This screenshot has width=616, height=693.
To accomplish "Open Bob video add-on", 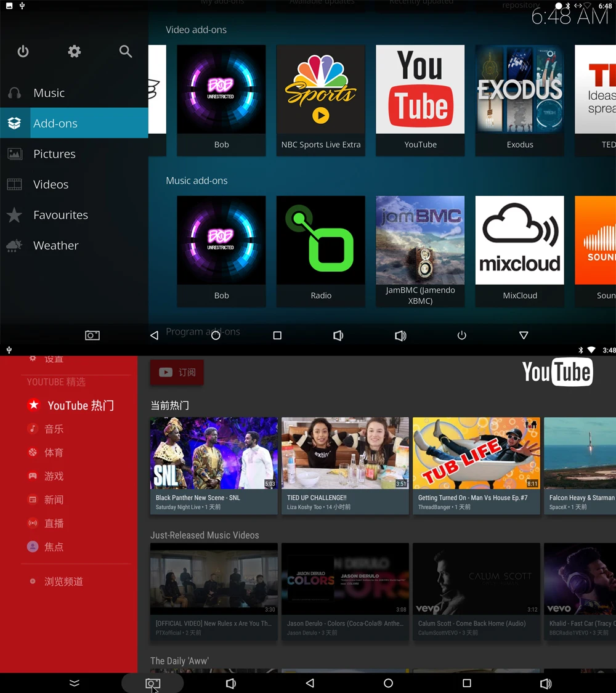I will coord(221,100).
